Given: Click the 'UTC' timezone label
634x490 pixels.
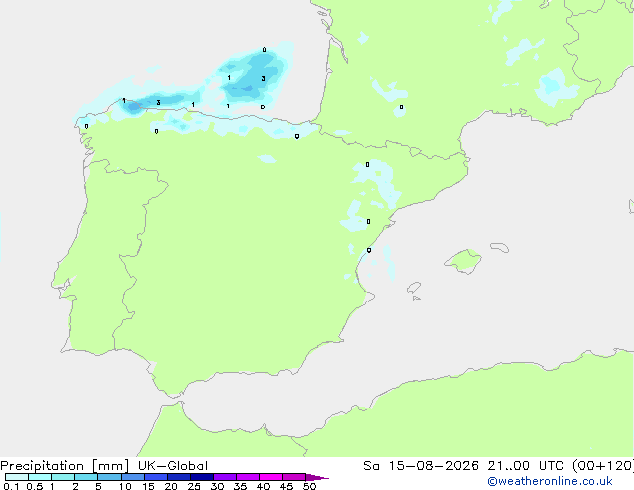Looking at the screenshot, I should pyautogui.click(x=552, y=466).
